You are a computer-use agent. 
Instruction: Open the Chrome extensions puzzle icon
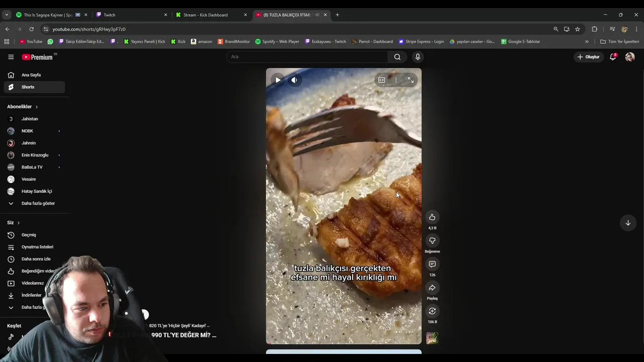click(594, 29)
